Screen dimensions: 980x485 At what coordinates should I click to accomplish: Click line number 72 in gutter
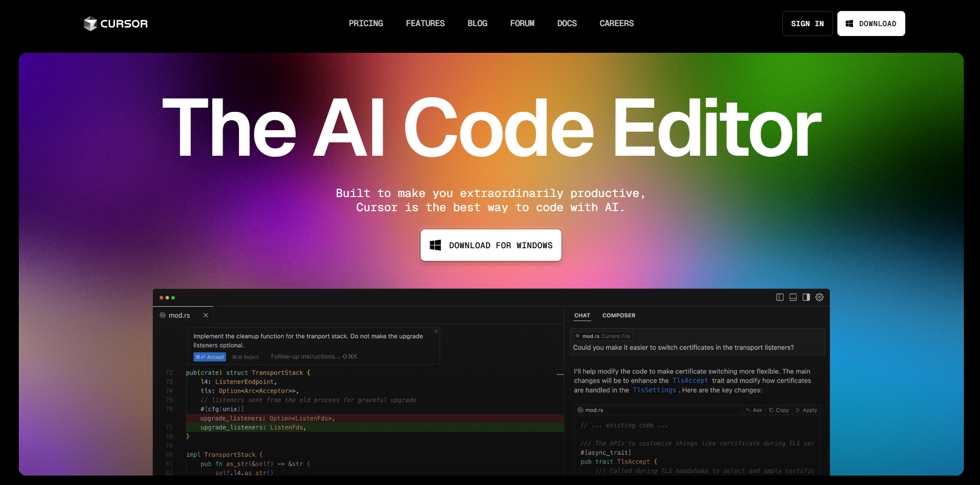169,373
